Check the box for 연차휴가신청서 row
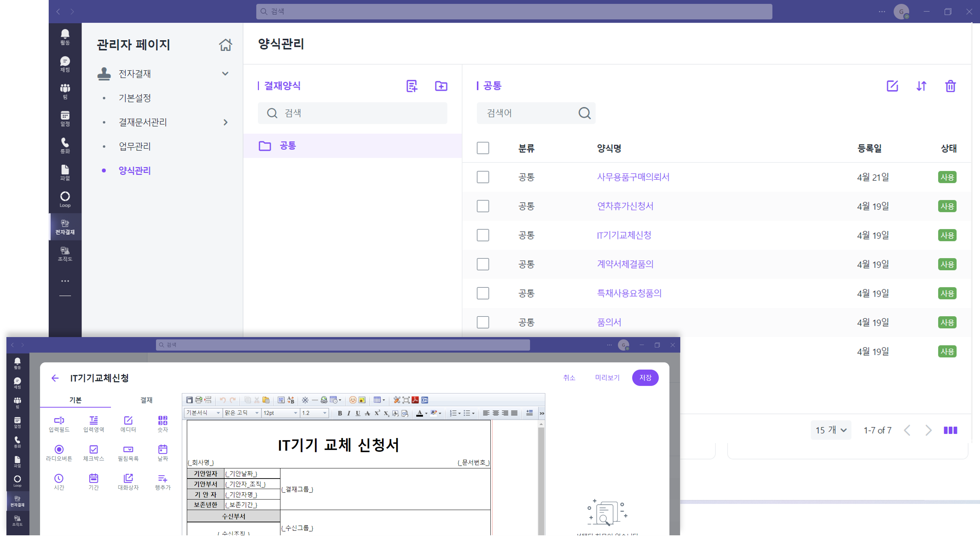Image resolution: width=980 pixels, height=537 pixels. 483,206
